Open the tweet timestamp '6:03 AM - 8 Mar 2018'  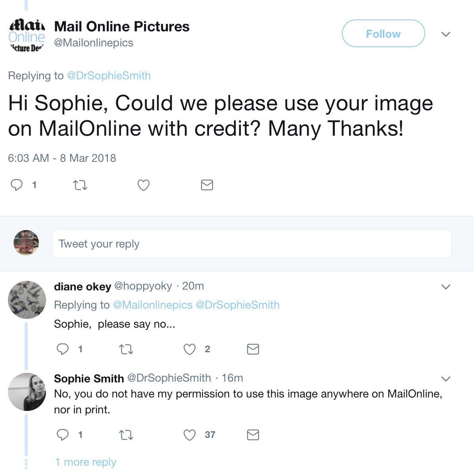click(x=62, y=158)
